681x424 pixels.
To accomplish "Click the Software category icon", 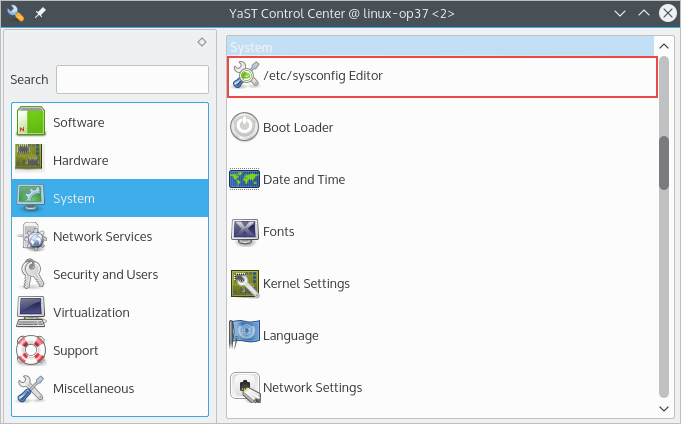I will (x=31, y=122).
